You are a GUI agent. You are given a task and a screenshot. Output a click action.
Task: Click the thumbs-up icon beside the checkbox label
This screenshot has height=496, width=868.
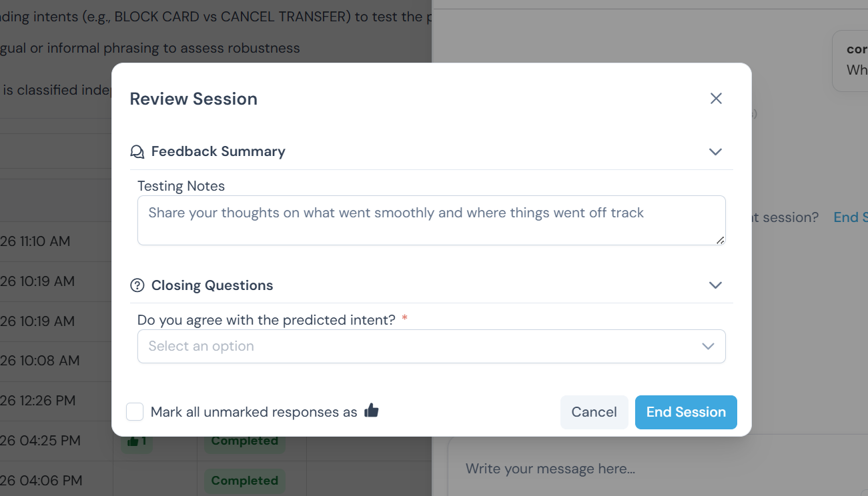point(372,411)
